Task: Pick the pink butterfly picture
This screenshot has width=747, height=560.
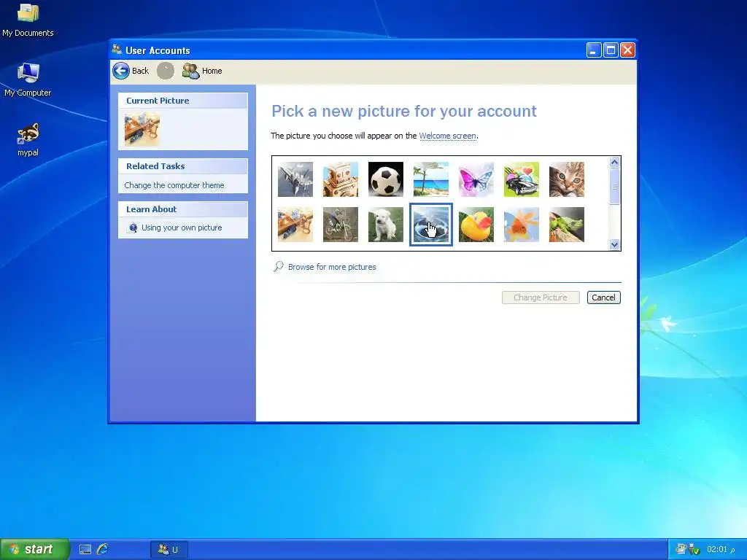Action: click(x=476, y=179)
